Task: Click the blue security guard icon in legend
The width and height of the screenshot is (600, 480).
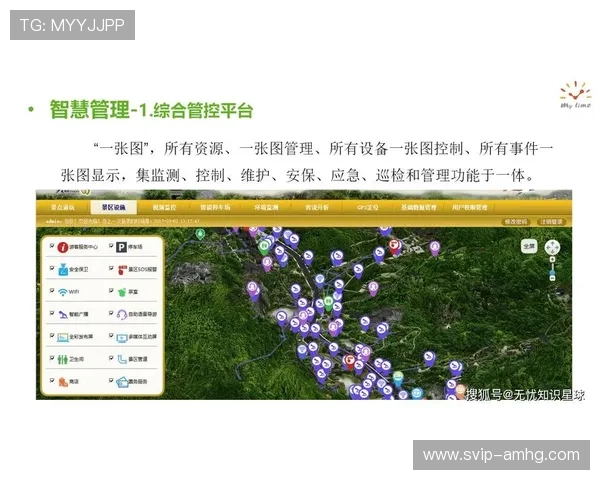Action: click(x=63, y=269)
